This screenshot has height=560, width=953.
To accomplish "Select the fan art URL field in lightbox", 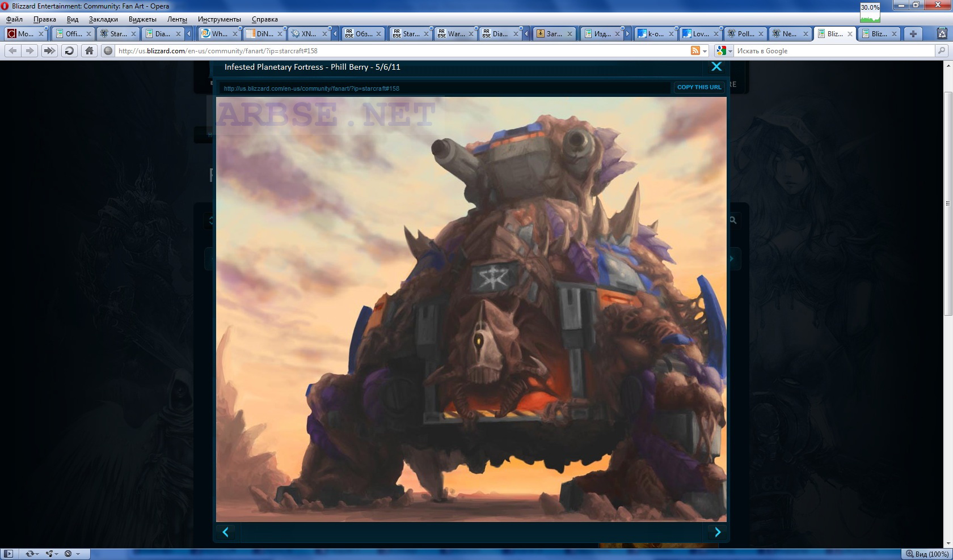I will click(x=444, y=88).
